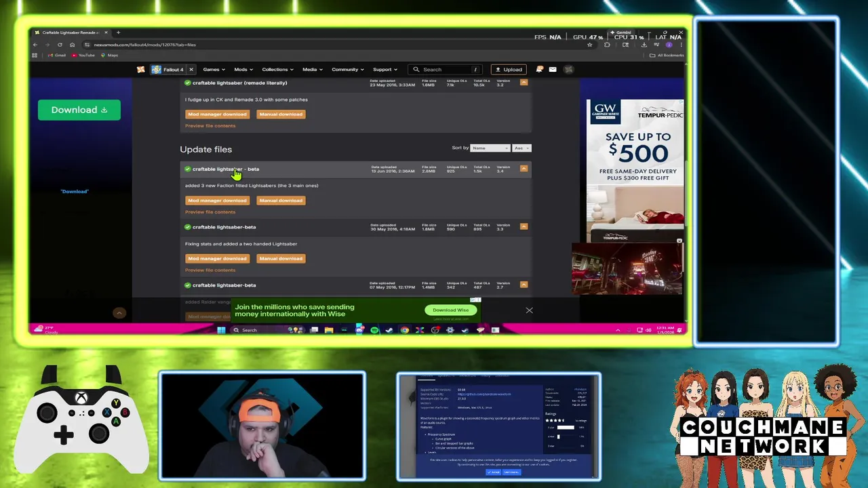Manual download for lightsaber - beta 3.4
This screenshot has height=488, width=868.
(281, 200)
